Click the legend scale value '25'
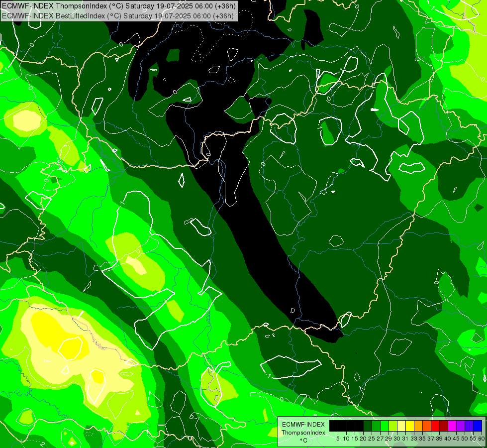This screenshot has width=487, height=448. (x=372, y=439)
